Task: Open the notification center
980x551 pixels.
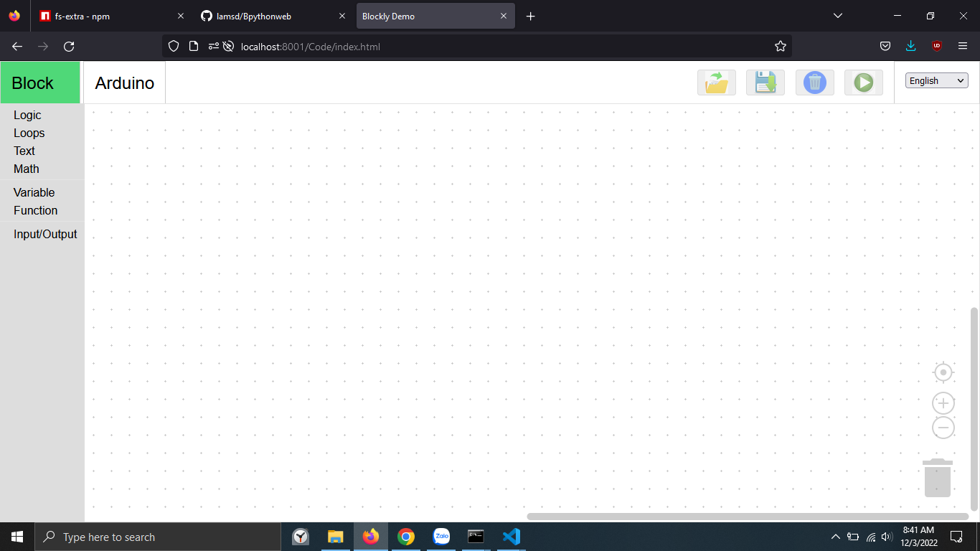Action: [956, 537]
